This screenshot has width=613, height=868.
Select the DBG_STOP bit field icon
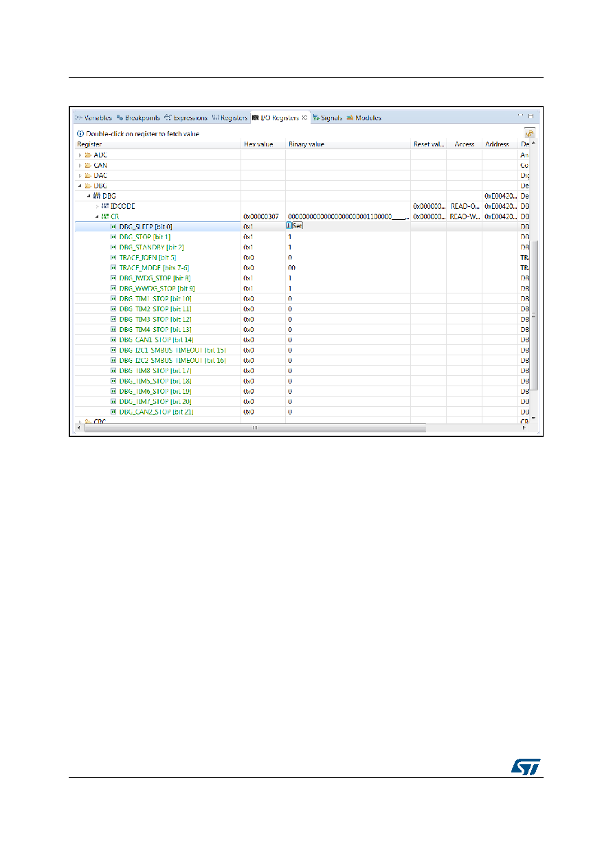coord(113,237)
